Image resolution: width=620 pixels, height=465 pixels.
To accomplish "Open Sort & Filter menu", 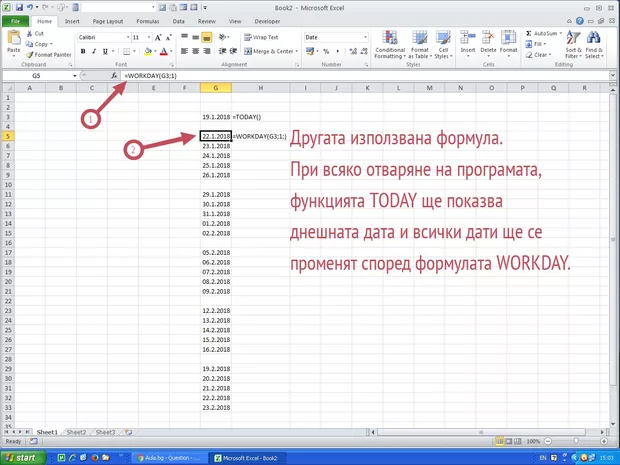I will pyautogui.click(x=573, y=45).
